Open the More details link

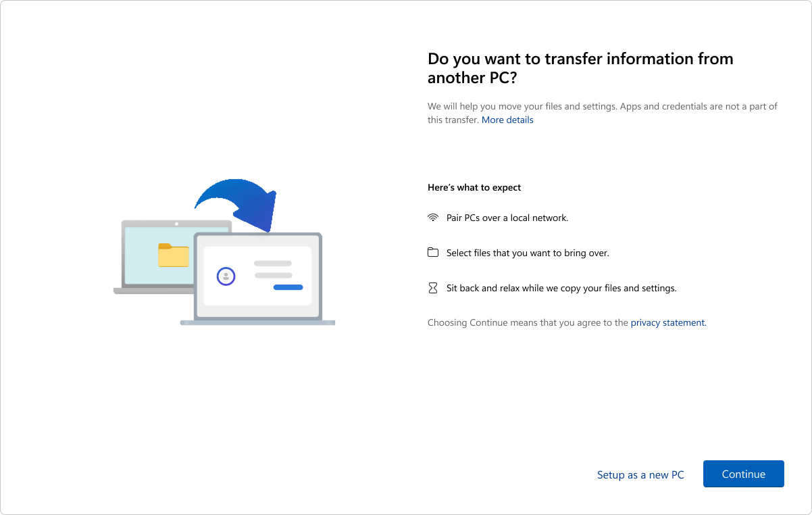(507, 120)
